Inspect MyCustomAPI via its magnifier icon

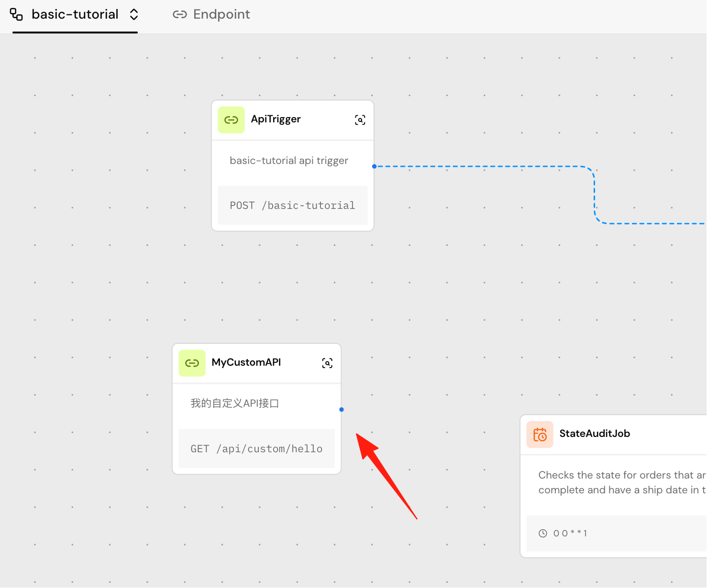coord(327,363)
